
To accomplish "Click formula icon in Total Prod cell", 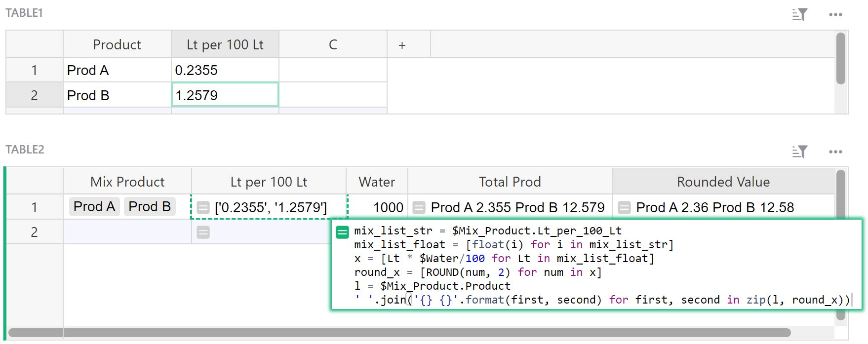I will coord(419,208).
